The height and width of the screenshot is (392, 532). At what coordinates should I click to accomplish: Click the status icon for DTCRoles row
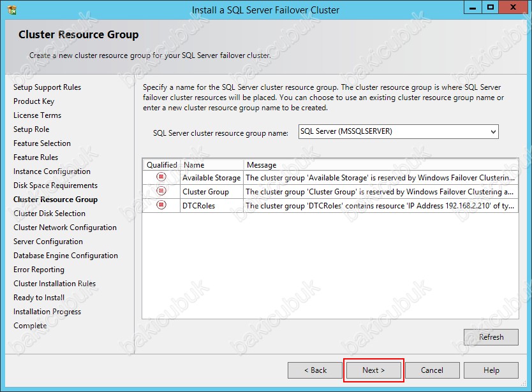click(161, 205)
